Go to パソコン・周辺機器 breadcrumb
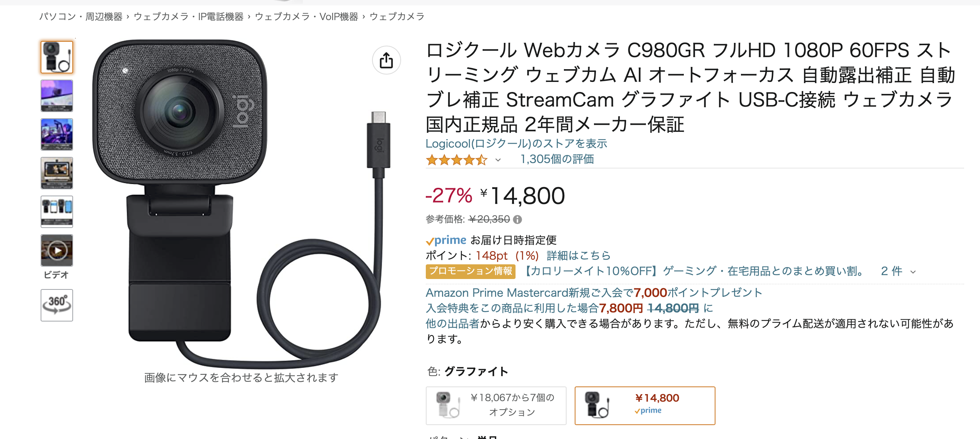This screenshot has height=439, width=980. click(x=80, y=17)
